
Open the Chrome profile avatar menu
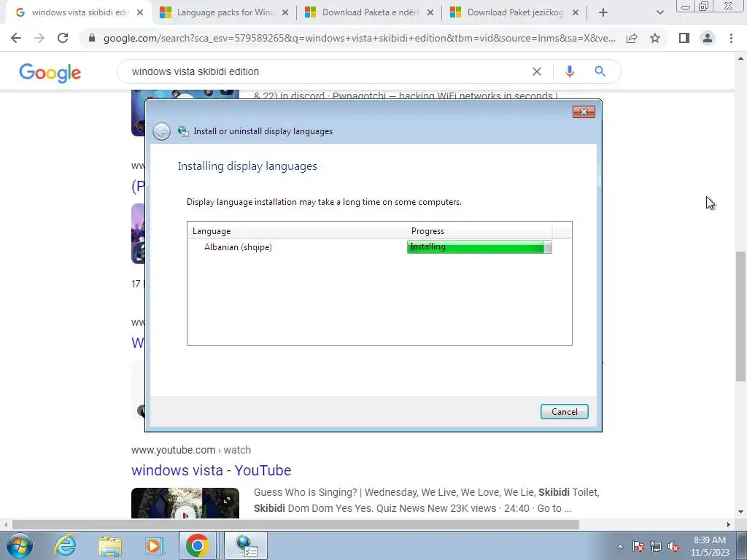(708, 38)
